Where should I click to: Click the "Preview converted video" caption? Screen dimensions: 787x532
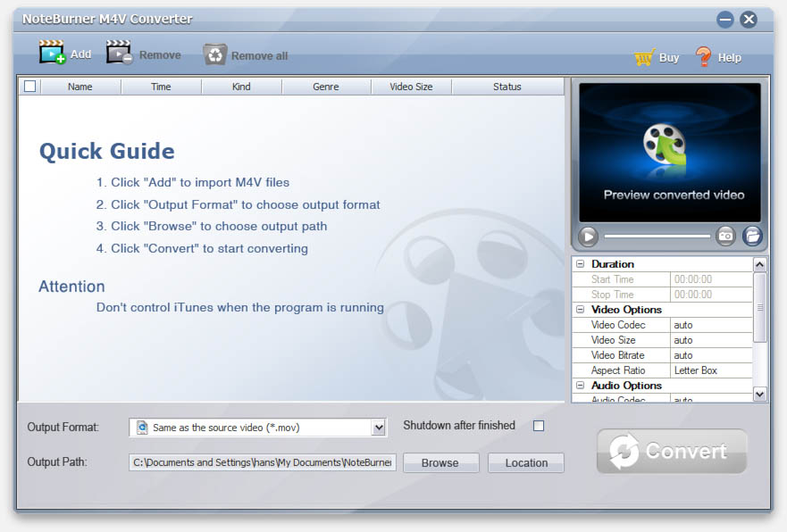coord(674,195)
